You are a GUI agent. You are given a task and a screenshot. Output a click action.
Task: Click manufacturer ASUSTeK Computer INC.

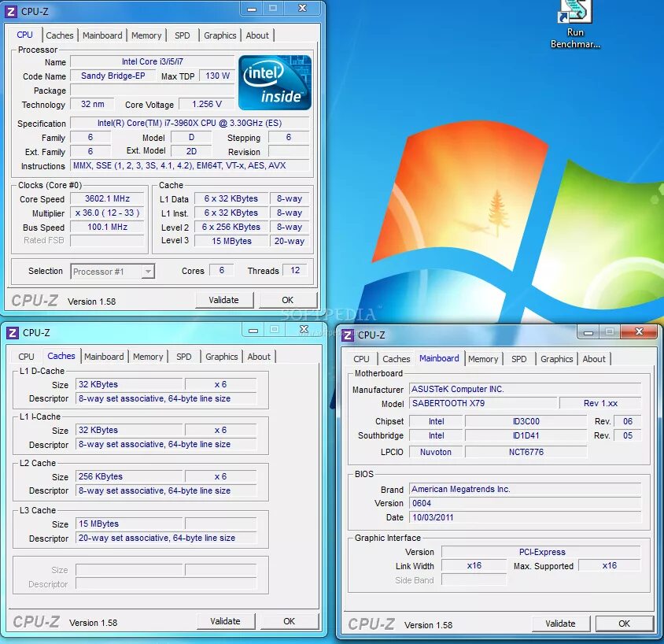[525, 389]
